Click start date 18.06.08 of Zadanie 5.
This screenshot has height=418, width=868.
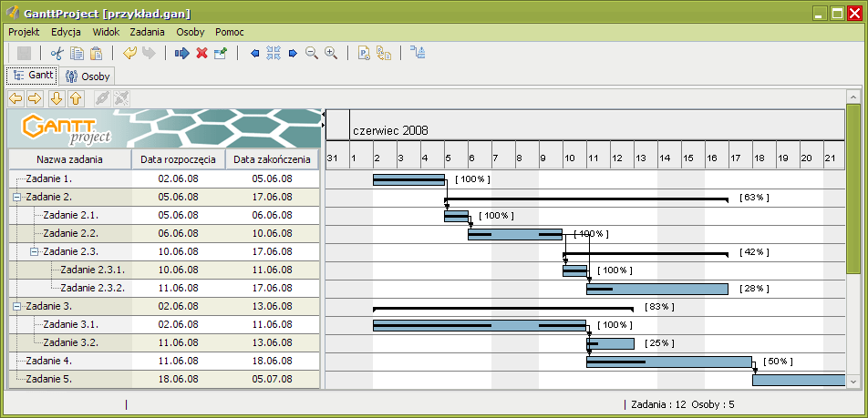179,379
